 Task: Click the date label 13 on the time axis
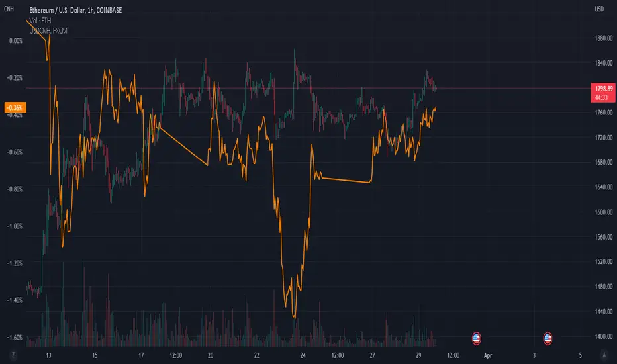[x=48, y=355]
